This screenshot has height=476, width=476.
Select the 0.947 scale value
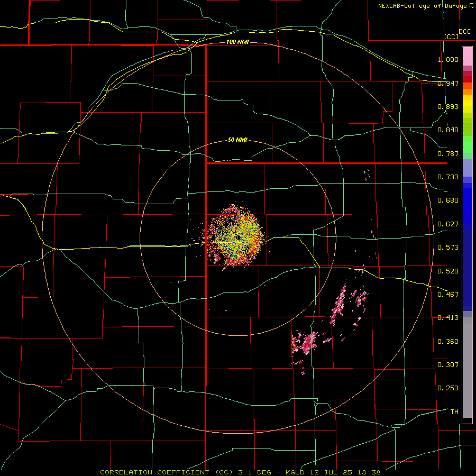click(448, 83)
